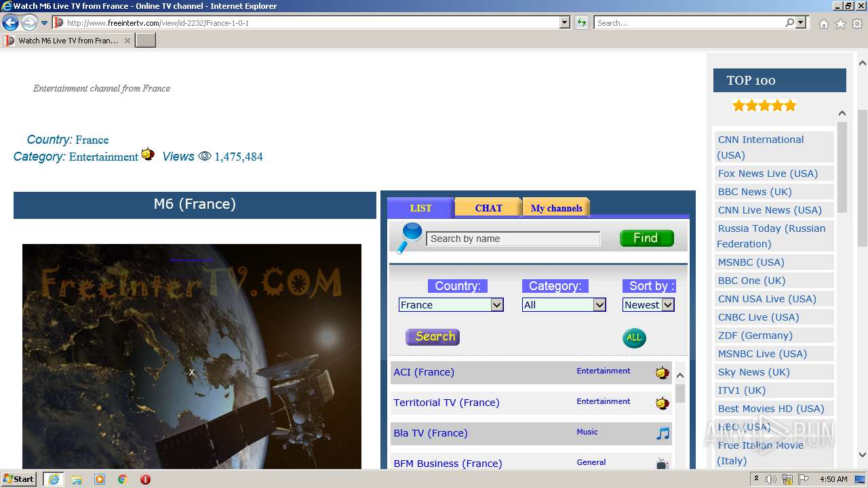Open the recent pages dropdown beside Forward

point(45,23)
